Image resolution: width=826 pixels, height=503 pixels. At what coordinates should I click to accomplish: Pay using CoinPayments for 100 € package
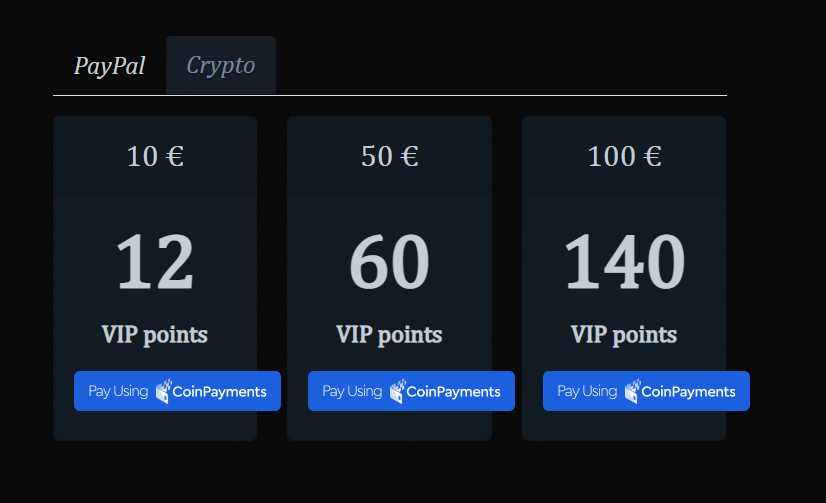pyautogui.click(x=646, y=391)
